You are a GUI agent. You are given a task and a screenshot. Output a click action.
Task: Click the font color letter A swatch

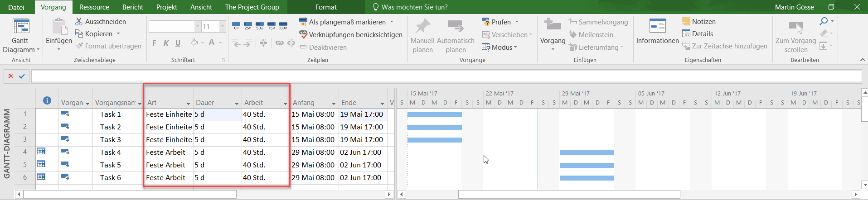(211, 43)
